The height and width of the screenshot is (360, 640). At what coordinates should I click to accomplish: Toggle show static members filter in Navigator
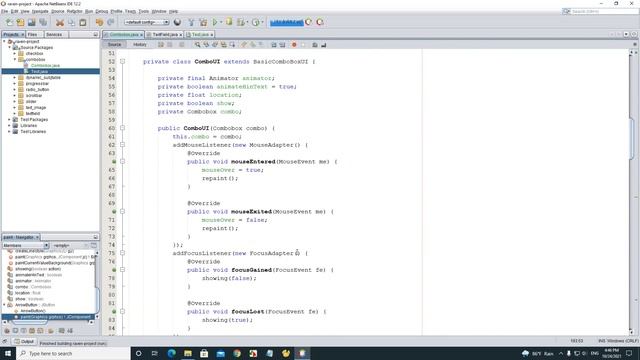coord(23,331)
